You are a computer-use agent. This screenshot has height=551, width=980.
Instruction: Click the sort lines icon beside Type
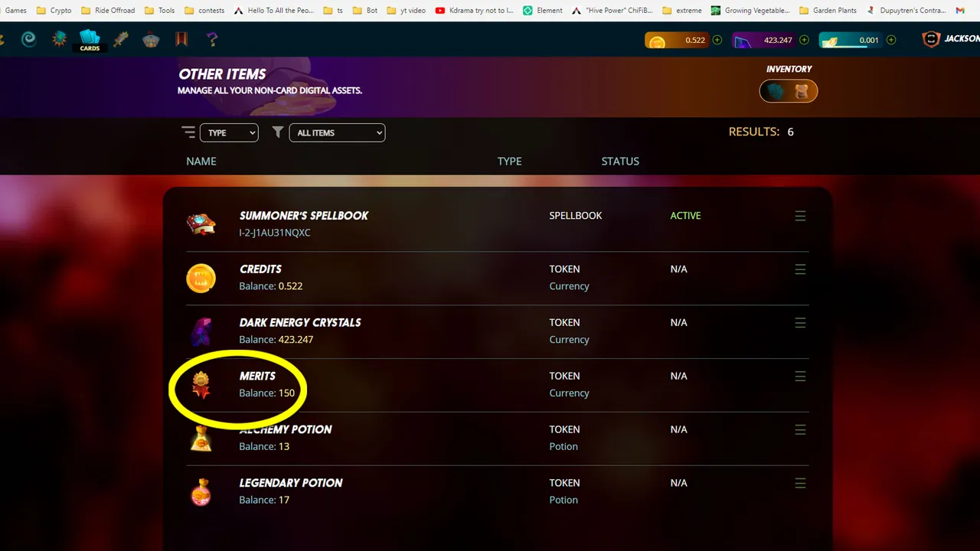tap(188, 132)
